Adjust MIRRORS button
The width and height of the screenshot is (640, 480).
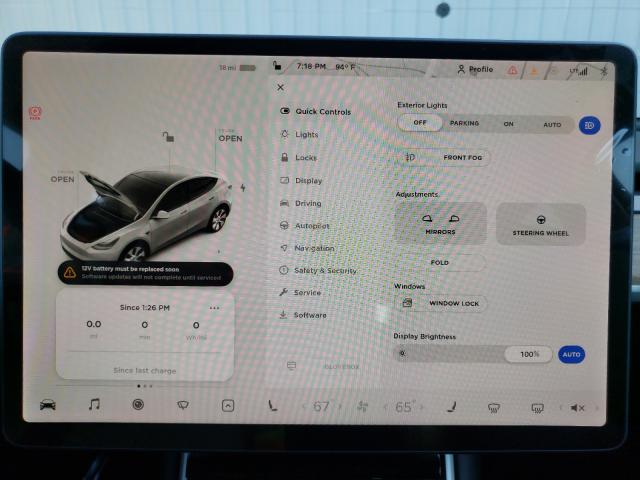(x=440, y=224)
